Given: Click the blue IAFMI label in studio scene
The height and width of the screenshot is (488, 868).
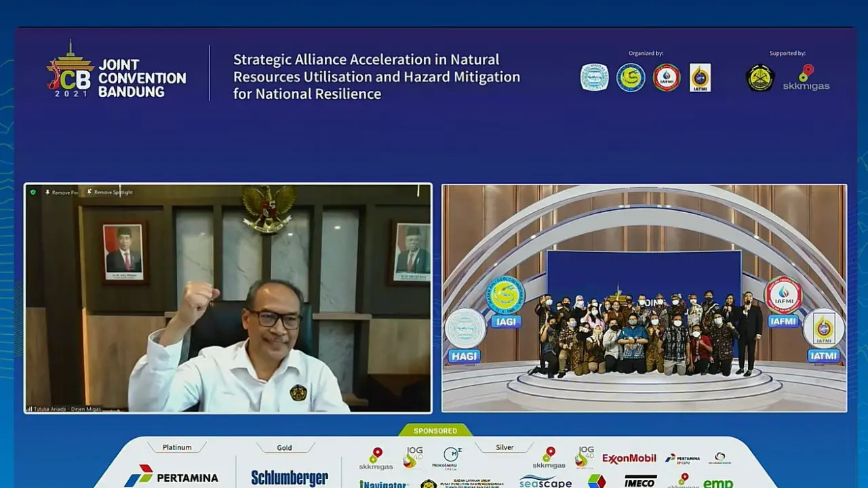Looking at the screenshot, I should click(784, 321).
